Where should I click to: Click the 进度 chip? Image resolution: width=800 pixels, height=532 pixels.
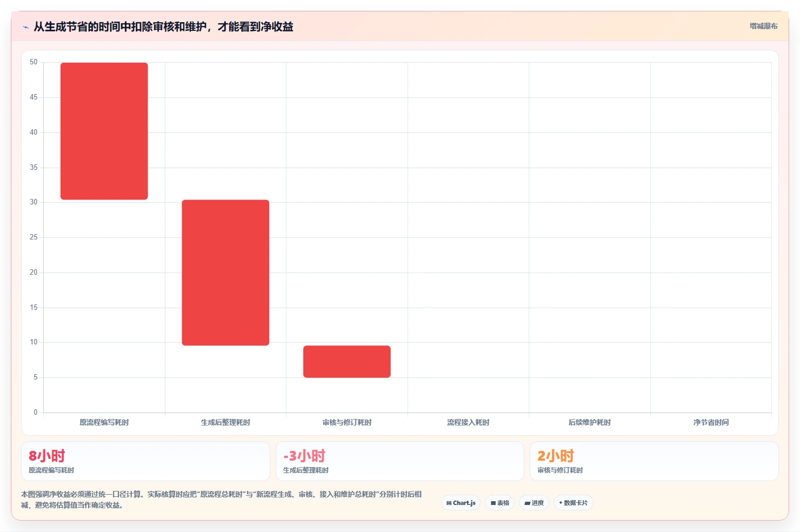click(x=534, y=503)
